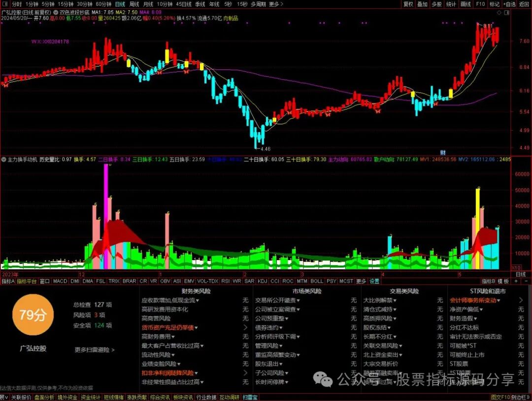Click the 多股 multi-stock button
Viewport: 532px width, 401px height.
tap(436, 4)
